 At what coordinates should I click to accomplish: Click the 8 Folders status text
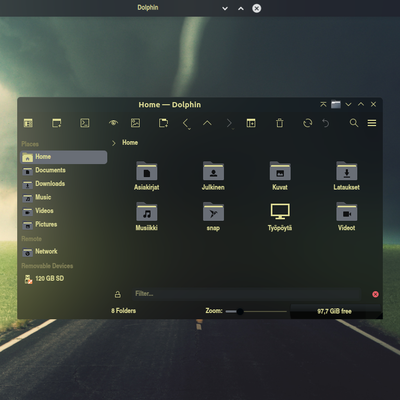(x=124, y=311)
